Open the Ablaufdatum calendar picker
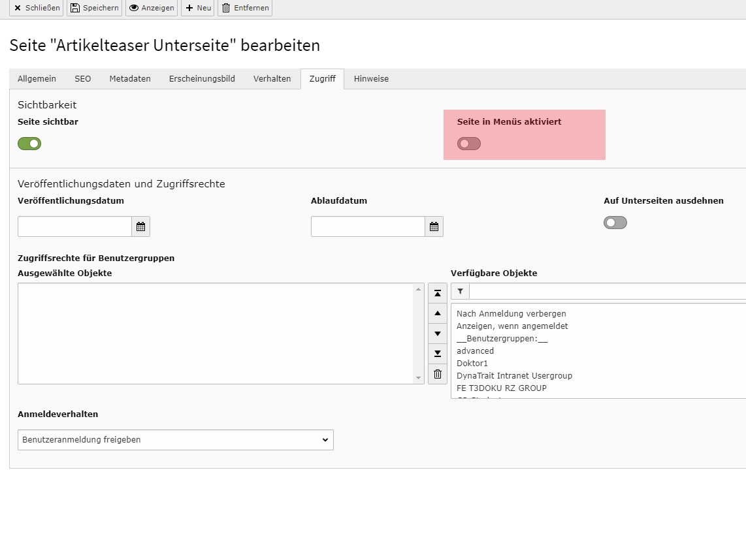This screenshot has height=560, width=746. [x=434, y=227]
